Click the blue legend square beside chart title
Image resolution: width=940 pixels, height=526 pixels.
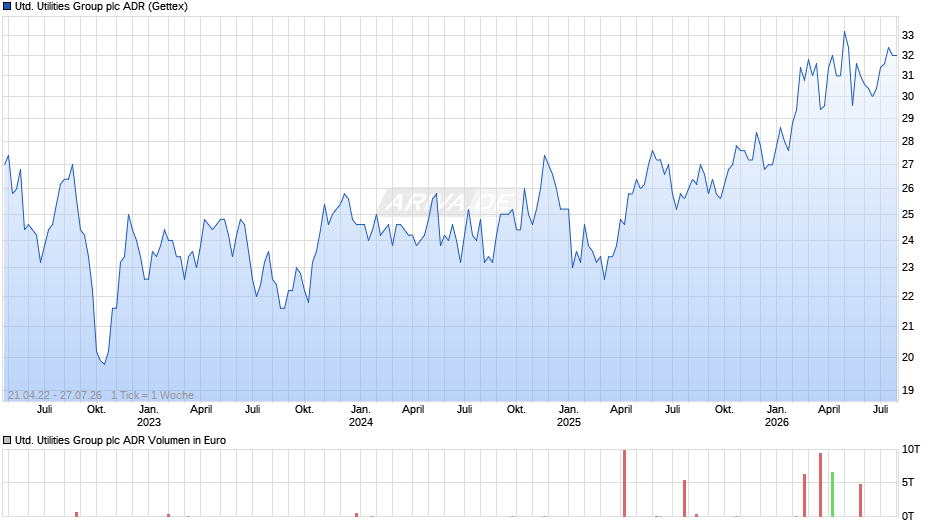pos(7,7)
